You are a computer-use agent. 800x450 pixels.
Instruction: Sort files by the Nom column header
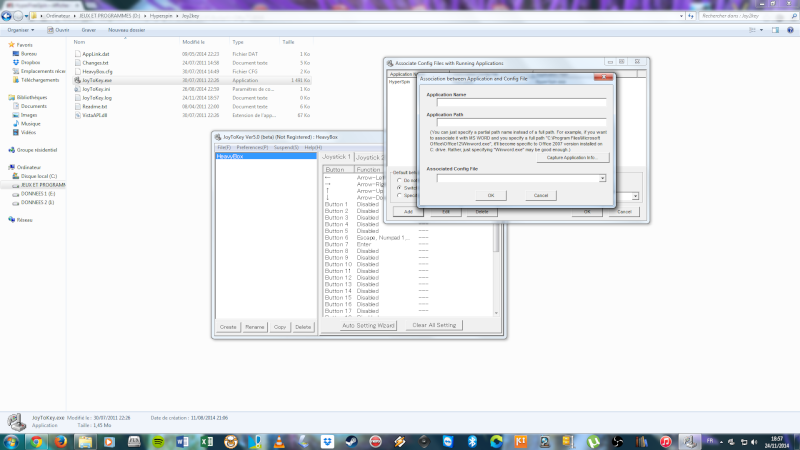(79, 42)
